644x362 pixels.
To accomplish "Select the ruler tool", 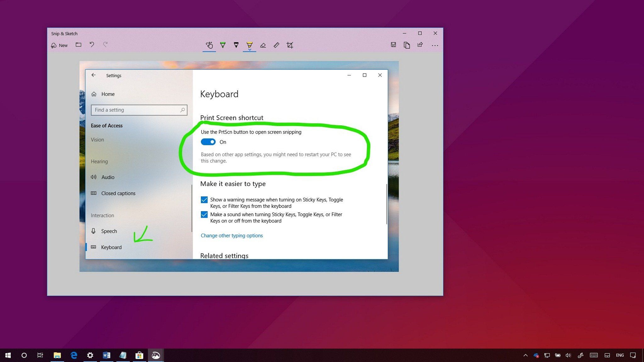I will pos(276,45).
